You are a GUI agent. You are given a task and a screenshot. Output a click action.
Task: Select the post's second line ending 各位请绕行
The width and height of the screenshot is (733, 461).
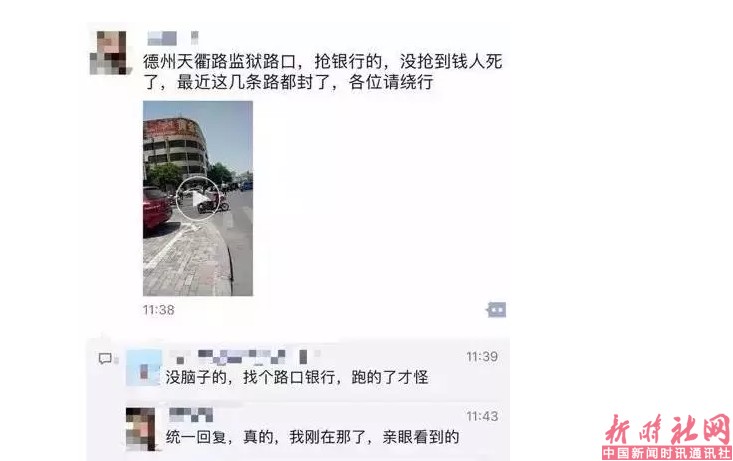(288, 82)
